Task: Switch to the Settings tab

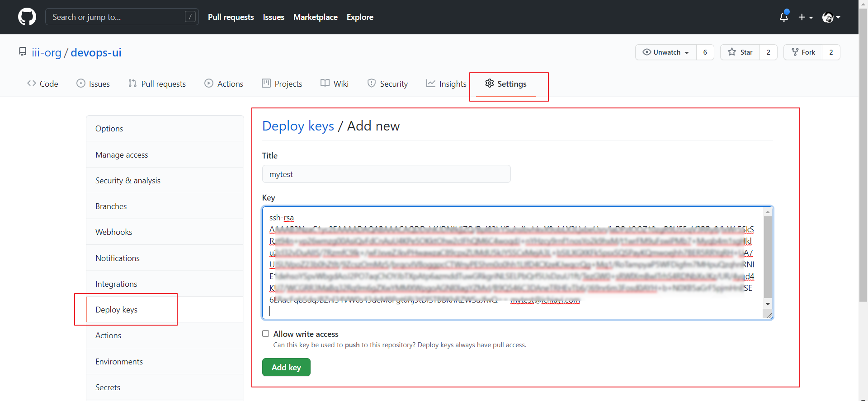Action: coord(506,84)
